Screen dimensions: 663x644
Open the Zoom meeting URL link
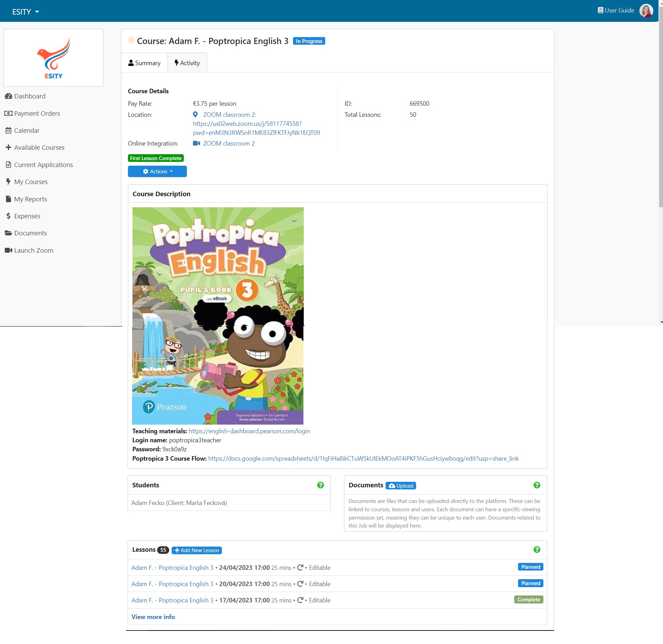point(256,128)
